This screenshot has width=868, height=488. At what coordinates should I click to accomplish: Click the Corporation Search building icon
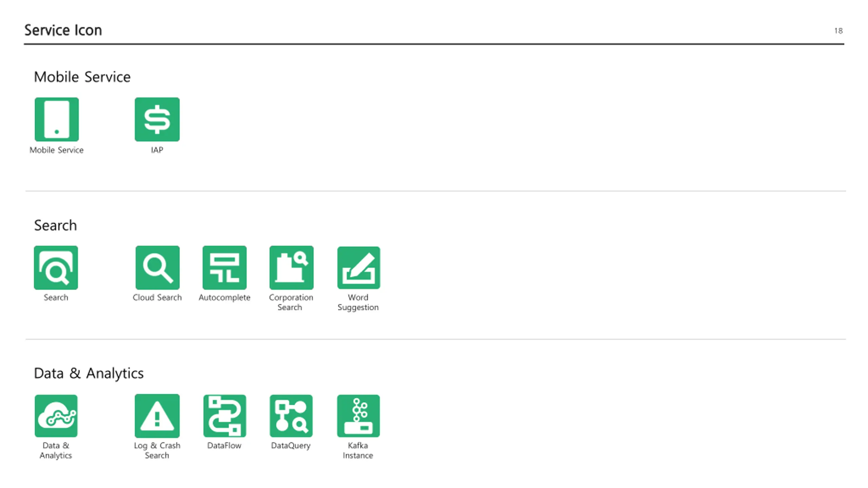(x=292, y=268)
